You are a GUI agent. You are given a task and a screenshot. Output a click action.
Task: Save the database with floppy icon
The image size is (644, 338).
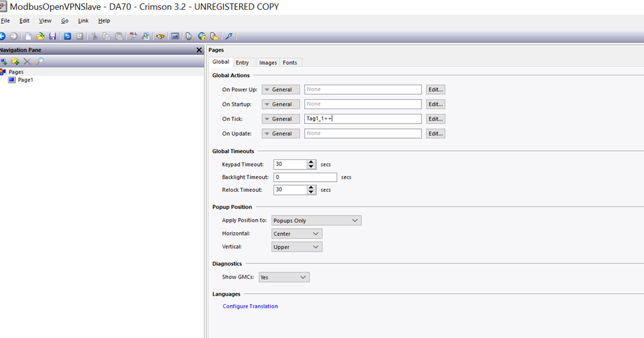(53, 36)
